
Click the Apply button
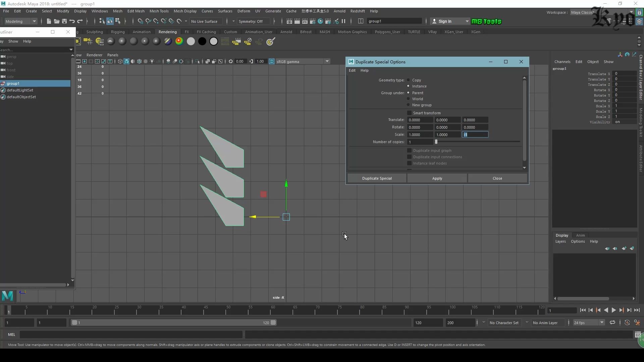click(x=437, y=178)
